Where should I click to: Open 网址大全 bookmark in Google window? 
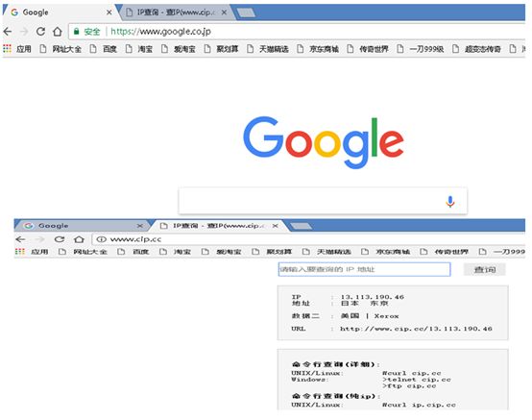point(61,49)
